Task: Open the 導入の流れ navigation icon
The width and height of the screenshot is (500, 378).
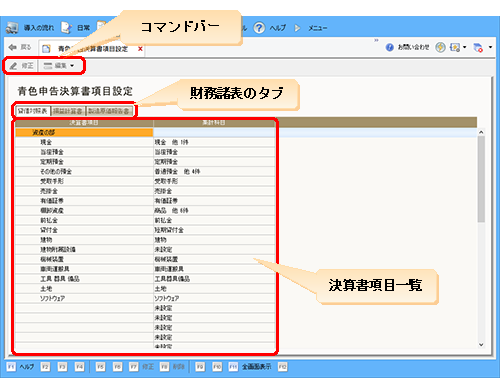Action: click(12, 28)
